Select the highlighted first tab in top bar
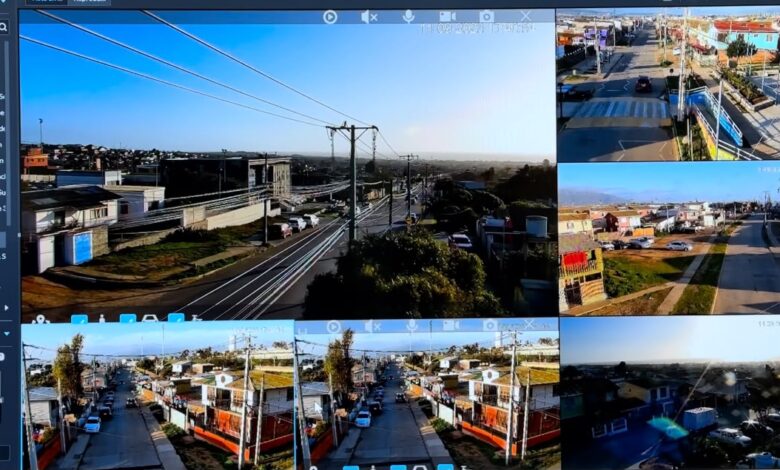 click(x=46, y=2)
